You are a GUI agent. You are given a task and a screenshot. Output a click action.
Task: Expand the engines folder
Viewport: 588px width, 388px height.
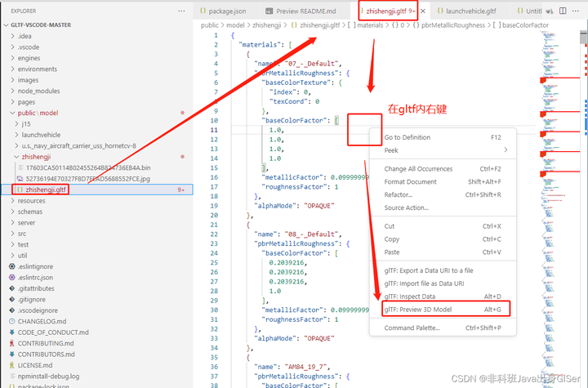click(x=13, y=58)
